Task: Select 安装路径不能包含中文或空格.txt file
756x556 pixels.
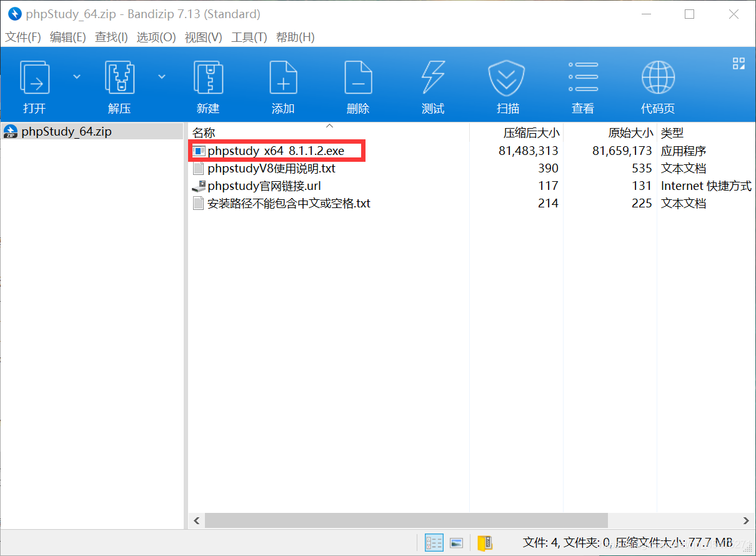Action: coord(289,203)
